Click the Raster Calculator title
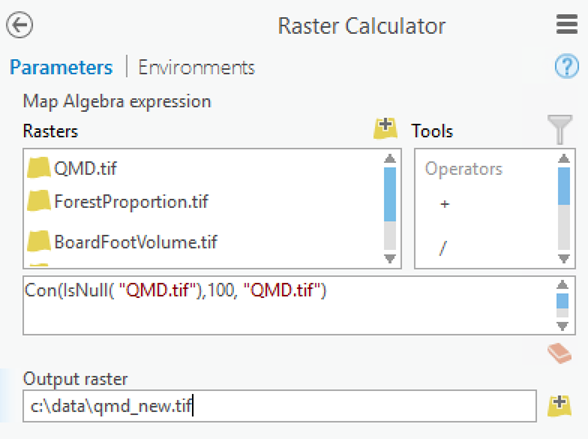The width and height of the screenshot is (588, 439). pos(362,26)
